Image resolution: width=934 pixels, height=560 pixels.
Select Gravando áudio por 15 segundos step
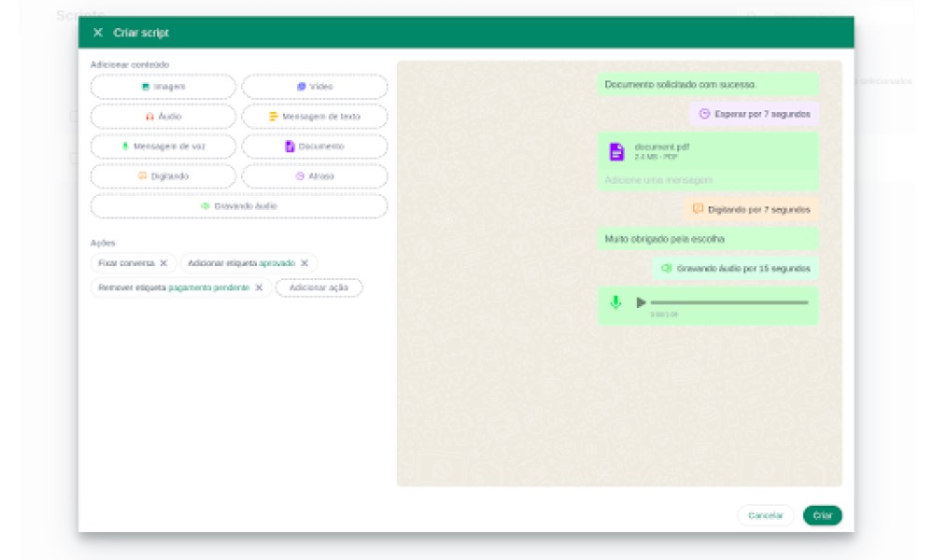click(x=736, y=269)
